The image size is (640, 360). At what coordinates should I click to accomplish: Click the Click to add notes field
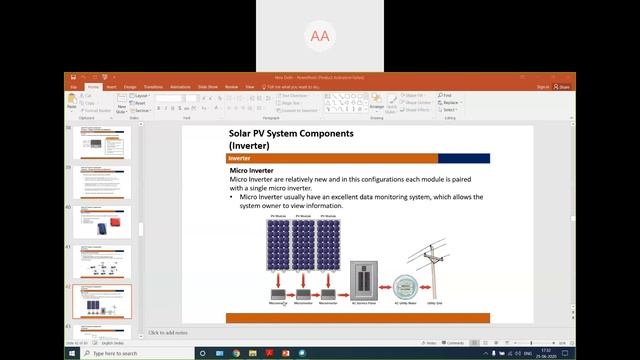coord(168,333)
